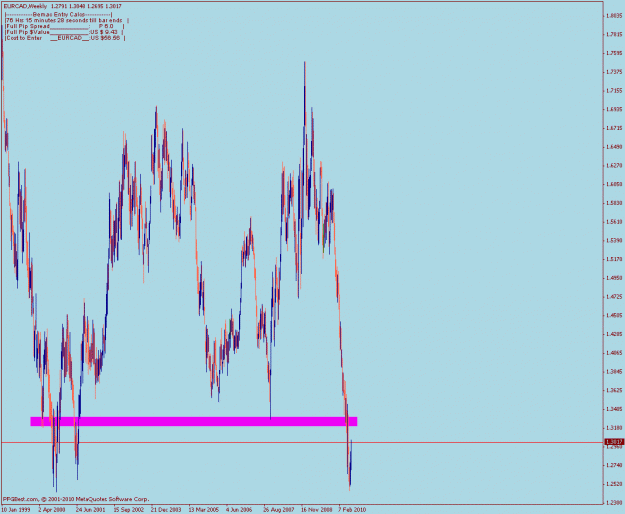Click the 1.4285 price axis label

tap(614, 334)
